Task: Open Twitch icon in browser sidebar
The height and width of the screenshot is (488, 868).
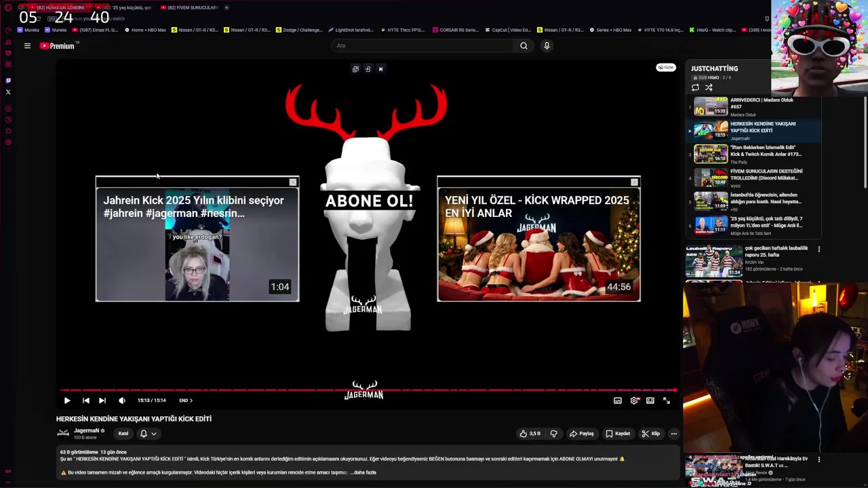Action: [x=8, y=81]
